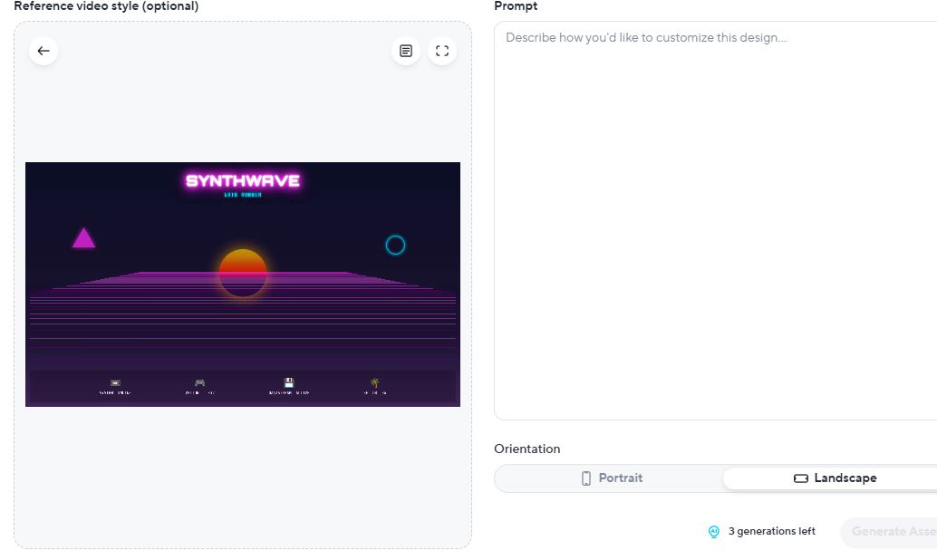Click the neon SYNTHWAVE title in preview
The image size is (937, 560).
242,181
